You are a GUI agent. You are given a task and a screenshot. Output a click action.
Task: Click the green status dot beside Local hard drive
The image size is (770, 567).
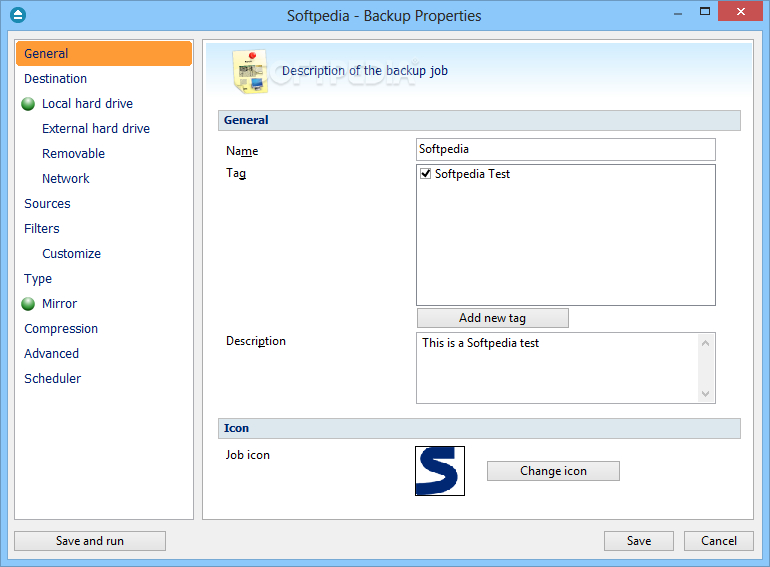(x=28, y=104)
